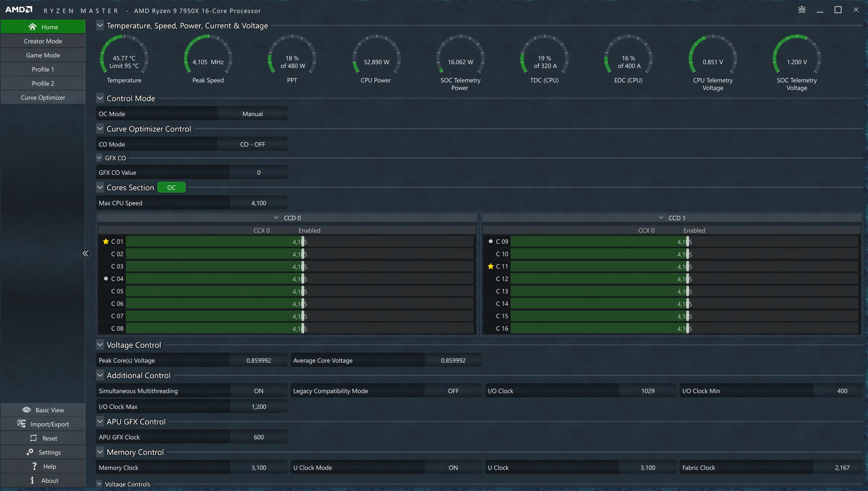The height and width of the screenshot is (491, 868).
Task: Click the Import/Export icon
Action: [21, 424]
